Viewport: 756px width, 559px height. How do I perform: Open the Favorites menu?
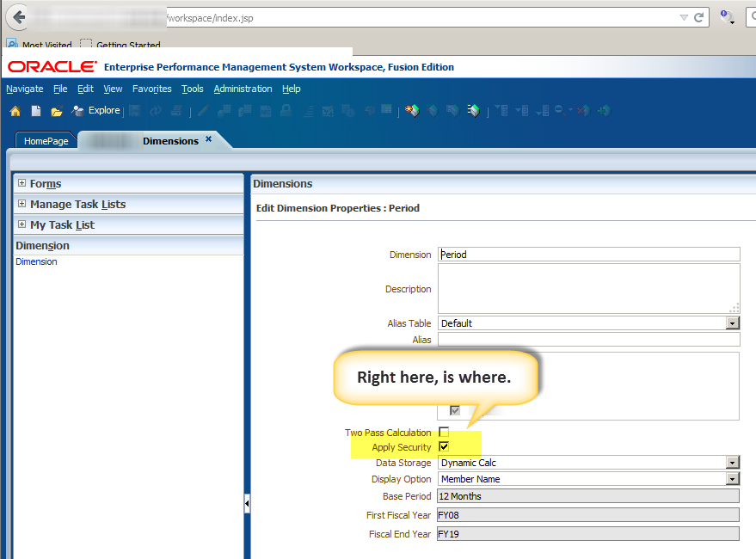pyautogui.click(x=152, y=89)
